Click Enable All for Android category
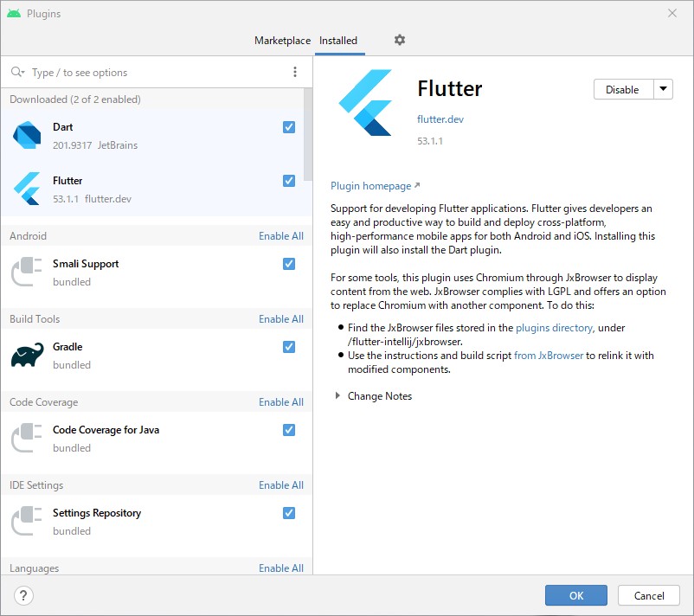Screen dimensions: 694x616 [x=281, y=236]
